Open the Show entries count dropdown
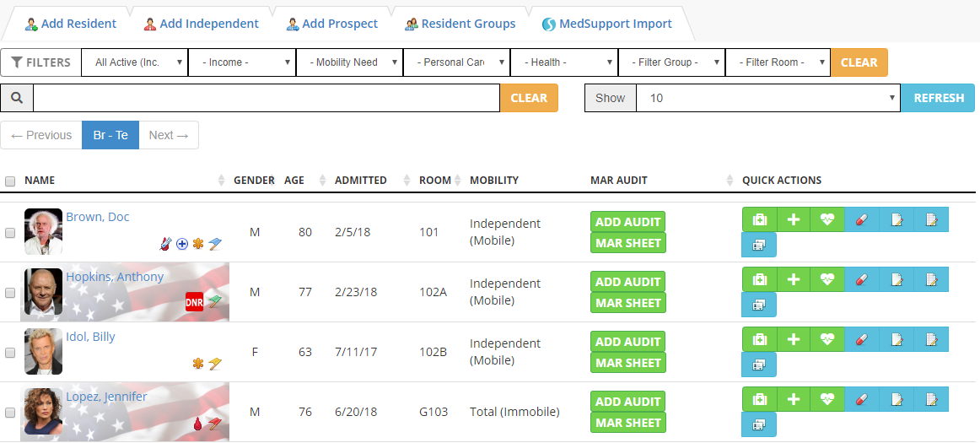 click(x=767, y=98)
